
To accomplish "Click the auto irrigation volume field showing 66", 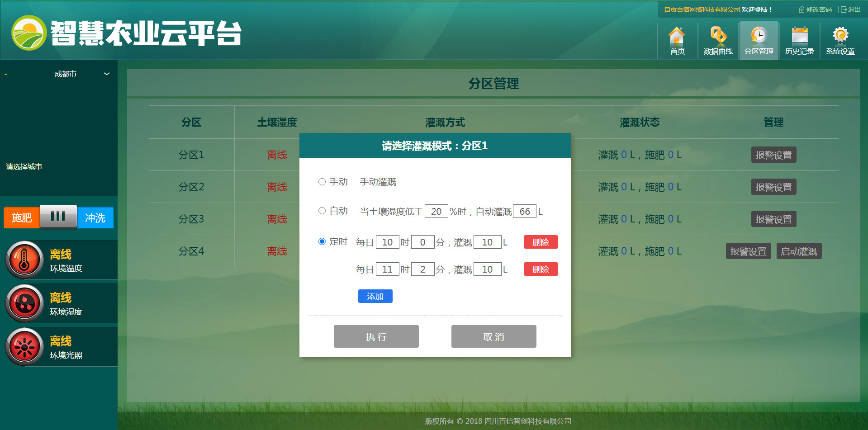I will pyautogui.click(x=525, y=211).
